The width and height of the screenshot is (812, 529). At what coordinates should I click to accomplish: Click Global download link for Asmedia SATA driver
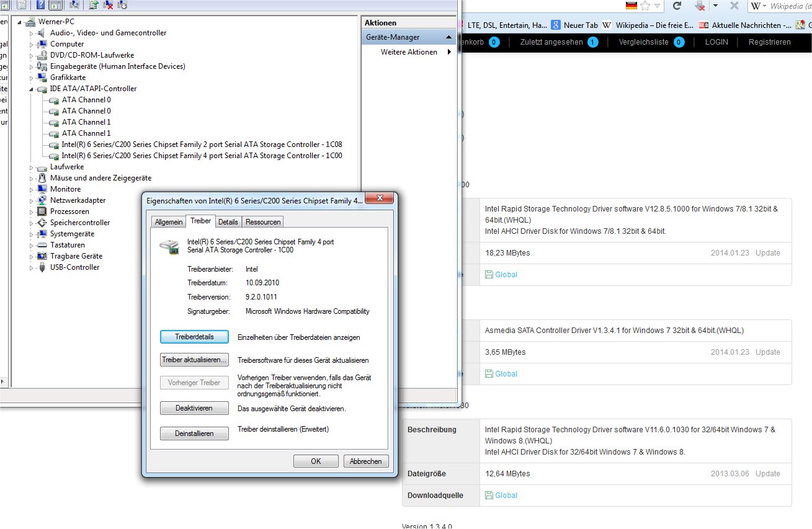[501, 373]
